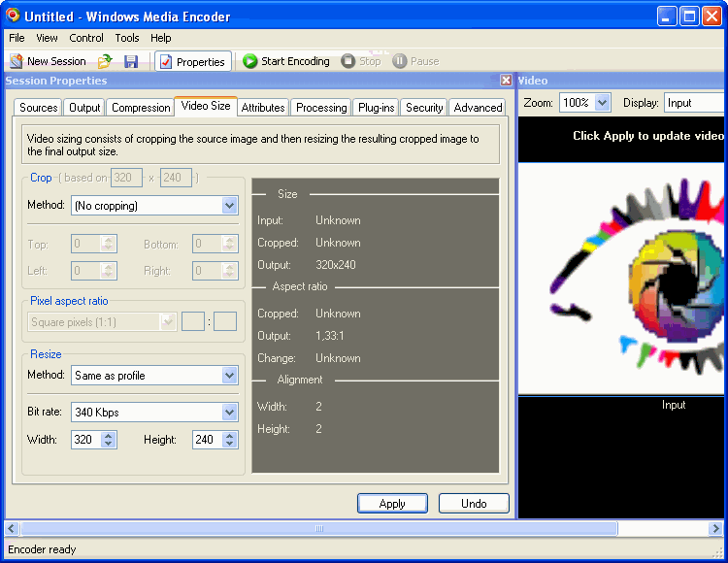Expand the Resize Method dropdown
This screenshot has width=728, height=563.
229,376
